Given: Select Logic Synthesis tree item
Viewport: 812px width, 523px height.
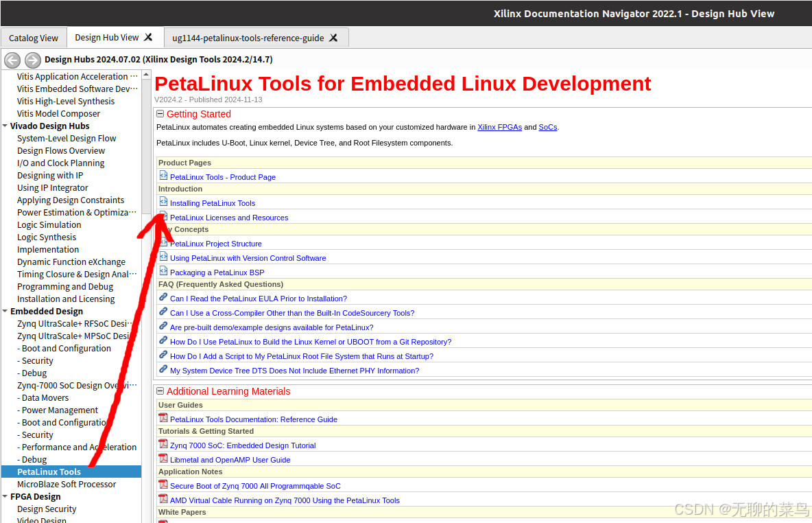Looking at the screenshot, I should click(x=47, y=237).
